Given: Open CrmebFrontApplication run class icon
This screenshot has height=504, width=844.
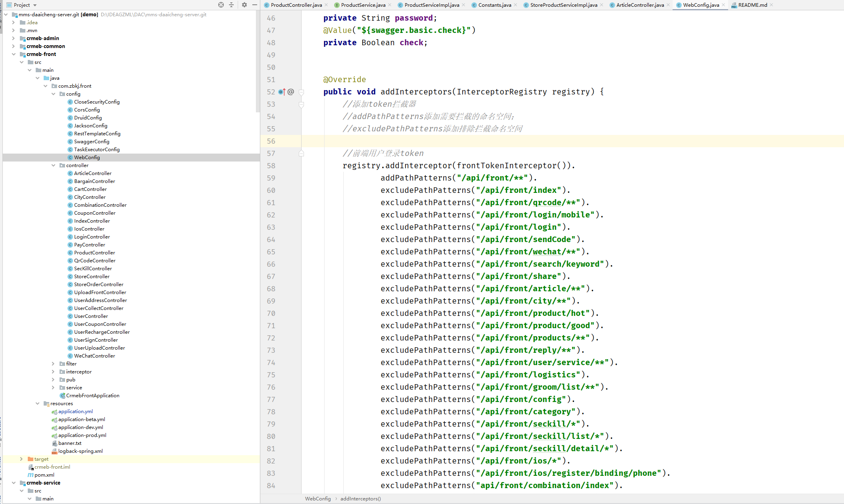Looking at the screenshot, I should [x=62, y=396].
